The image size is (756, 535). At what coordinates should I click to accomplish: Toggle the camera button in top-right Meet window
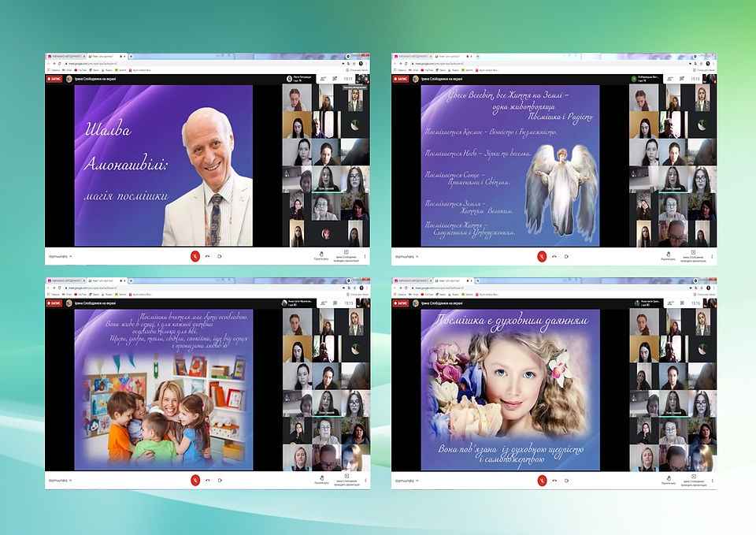coord(566,256)
